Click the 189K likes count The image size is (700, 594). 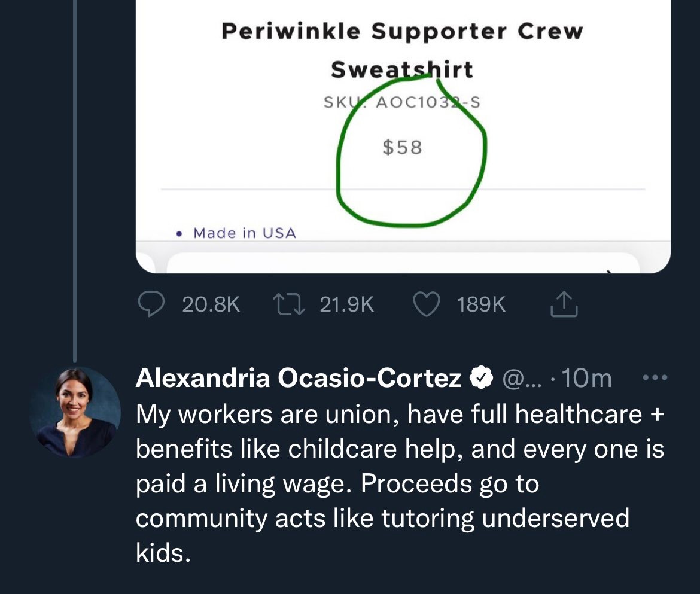click(x=481, y=305)
